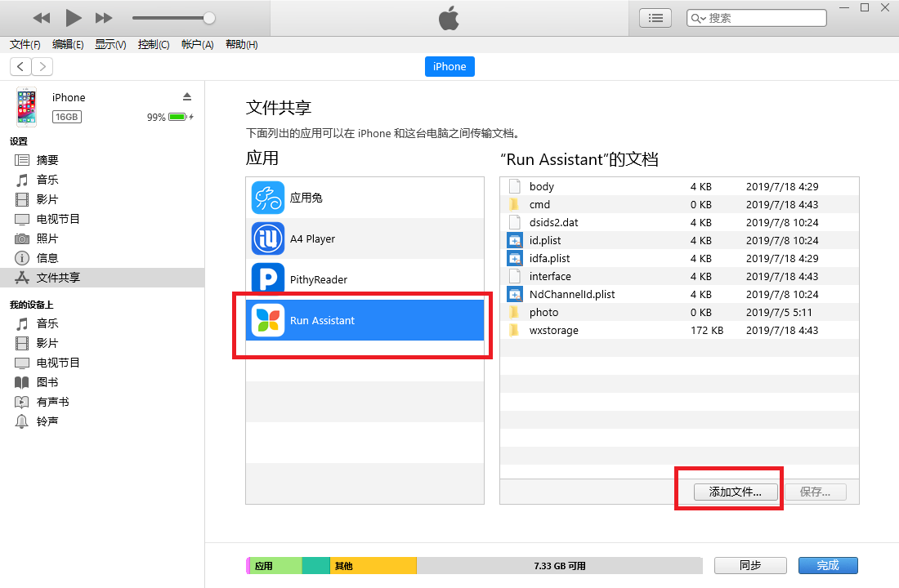Click the 99% battery indicator

coord(170,117)
